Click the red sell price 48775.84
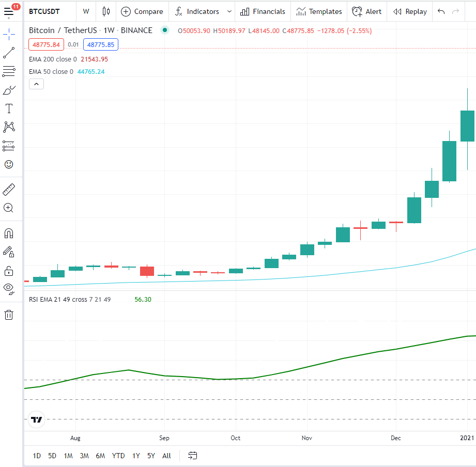Screen dimensions: 476x467 coord(46,44)
